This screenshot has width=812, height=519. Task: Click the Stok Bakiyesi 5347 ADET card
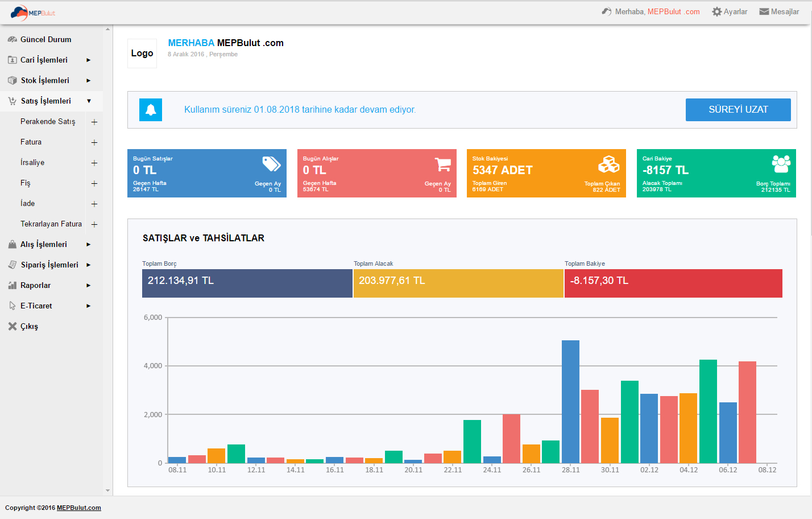546,174
